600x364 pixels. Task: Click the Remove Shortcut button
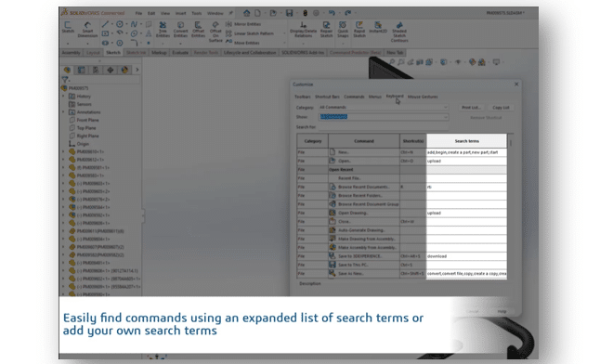(486, 118)
